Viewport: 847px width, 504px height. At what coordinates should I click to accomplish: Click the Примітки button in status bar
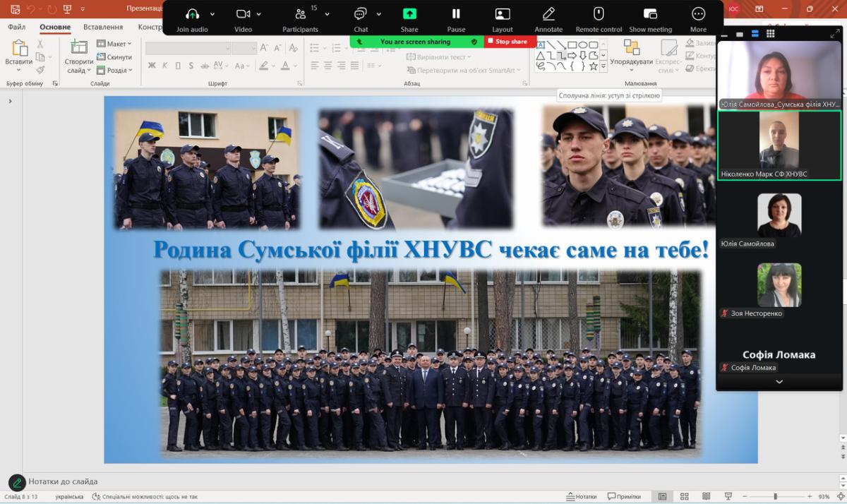click(624, 496)
